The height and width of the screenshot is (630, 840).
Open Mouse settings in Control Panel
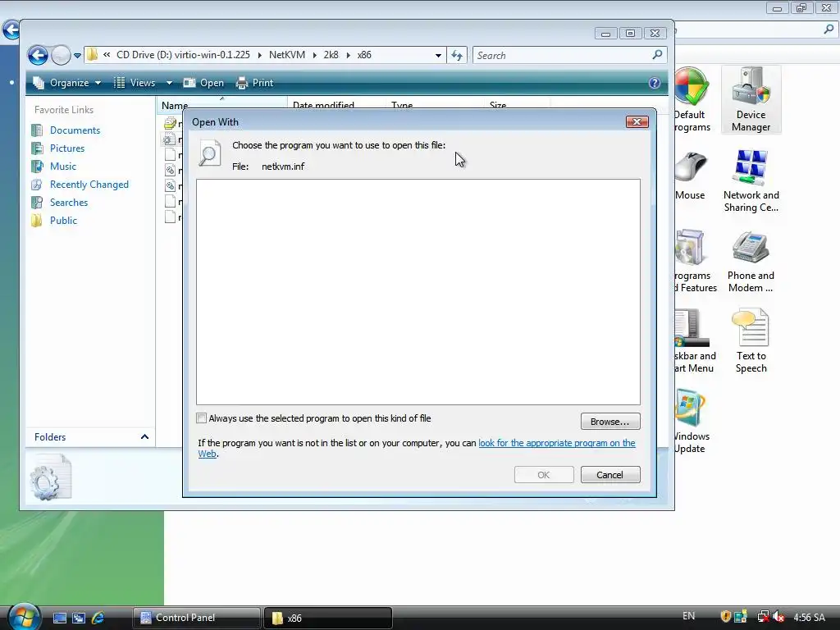(x=690, y=177)
